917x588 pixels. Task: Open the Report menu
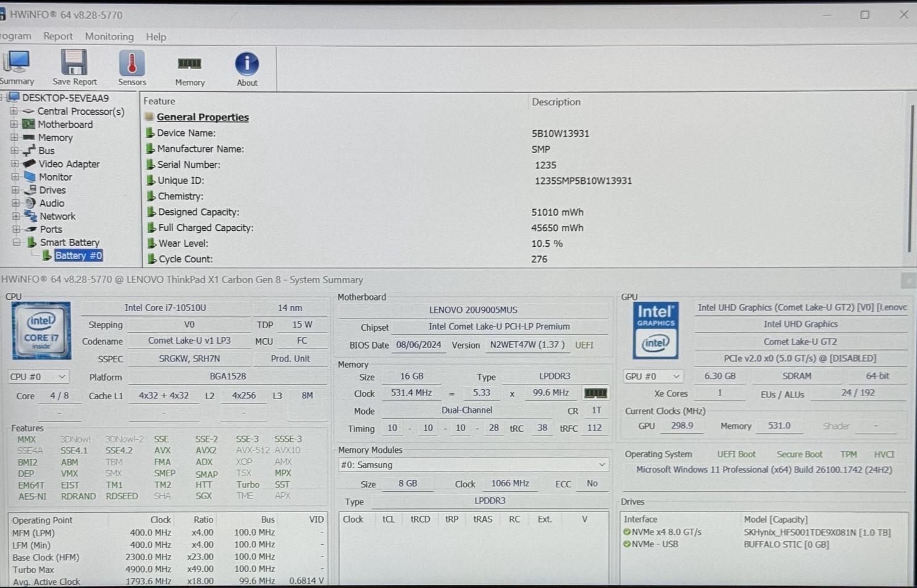click(x=58, y=36)
